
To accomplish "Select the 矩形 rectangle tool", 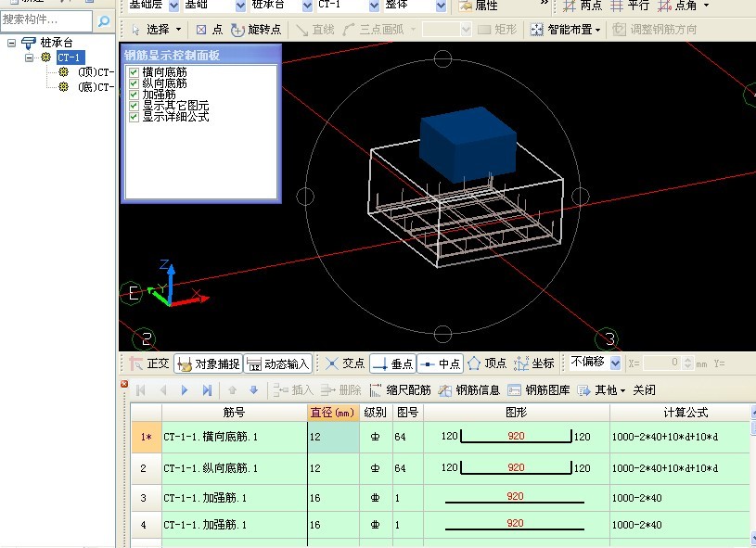I will (497, 30).
